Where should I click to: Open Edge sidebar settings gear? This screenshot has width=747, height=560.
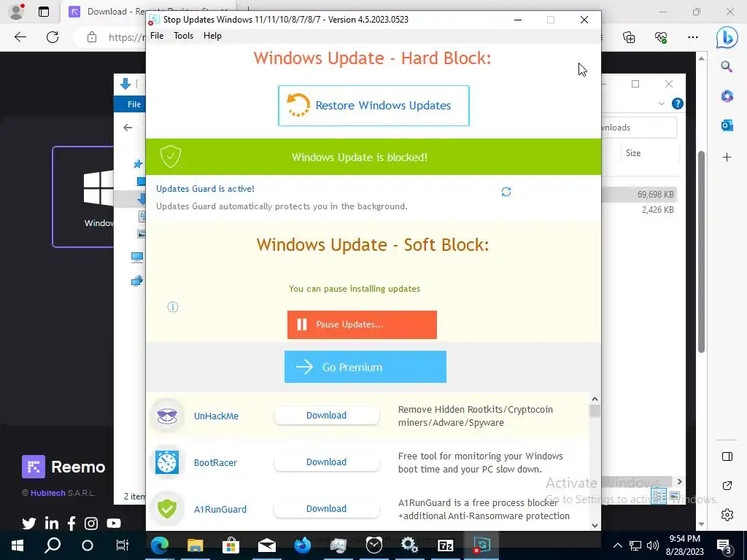point(727,515)
